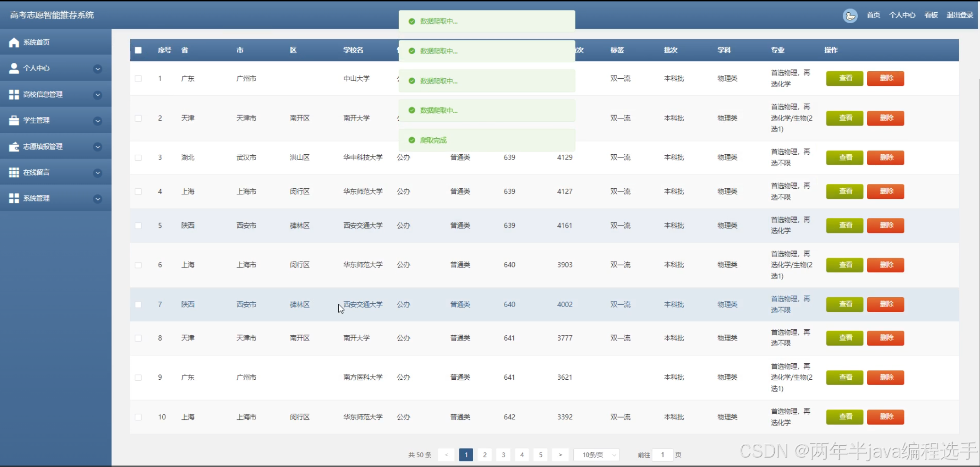This screenshot has height=467, width=980.
Task: Expand the 志愿填报管理 chevron
Action: [98, 147]
